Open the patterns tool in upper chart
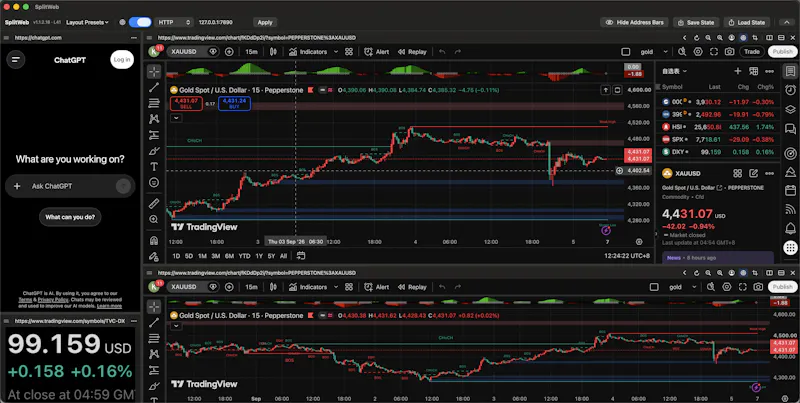 [154, 119]
